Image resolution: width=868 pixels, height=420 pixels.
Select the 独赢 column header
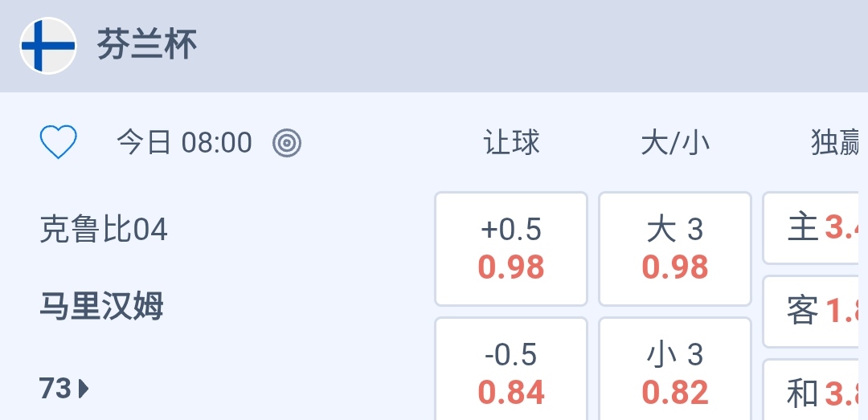point(834,143)
